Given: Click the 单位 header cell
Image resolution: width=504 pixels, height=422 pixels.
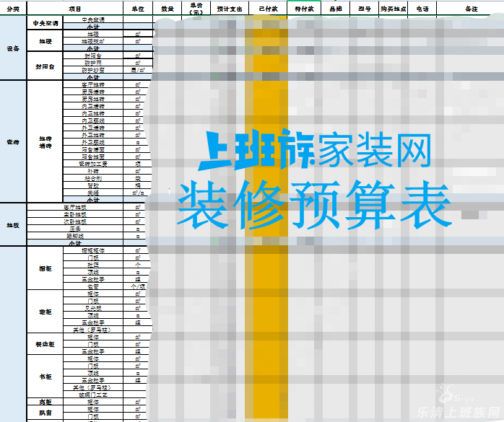Looking at the screenshot, I should [x=138, y=9].
